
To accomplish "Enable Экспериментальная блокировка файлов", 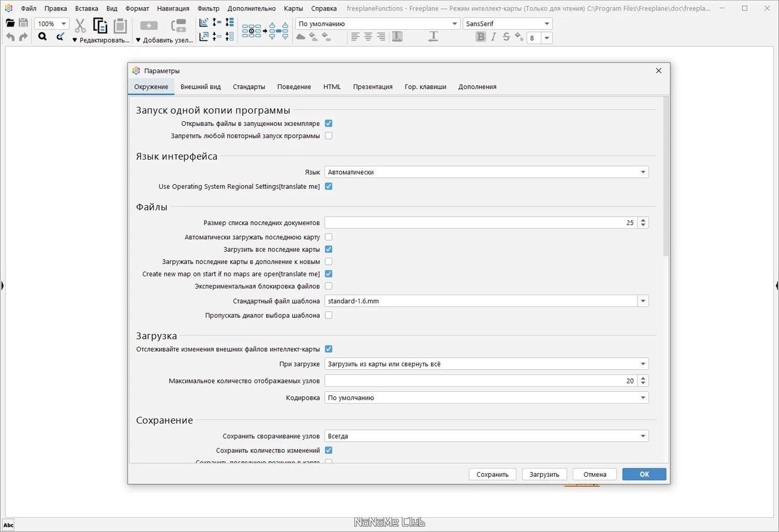I will pos(328,286).
